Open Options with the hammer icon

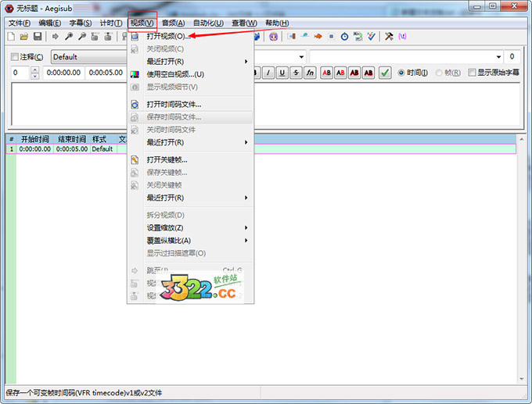click(389, 36)
